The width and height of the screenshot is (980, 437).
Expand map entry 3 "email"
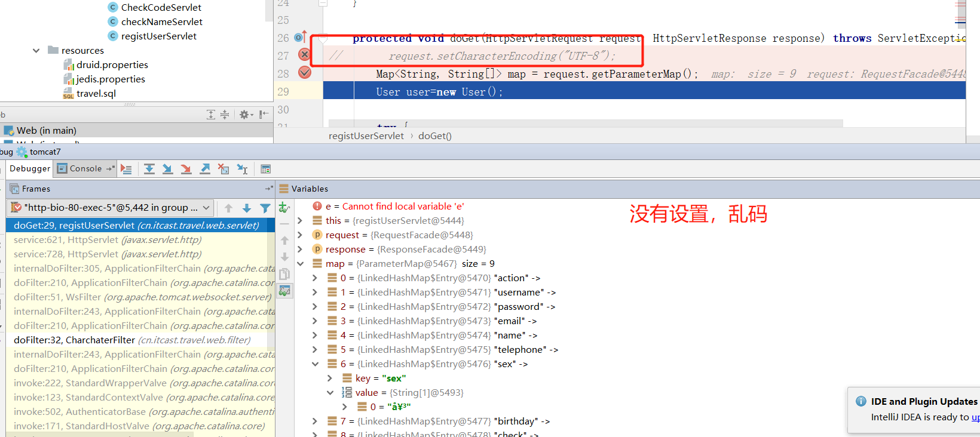[315, 321]
